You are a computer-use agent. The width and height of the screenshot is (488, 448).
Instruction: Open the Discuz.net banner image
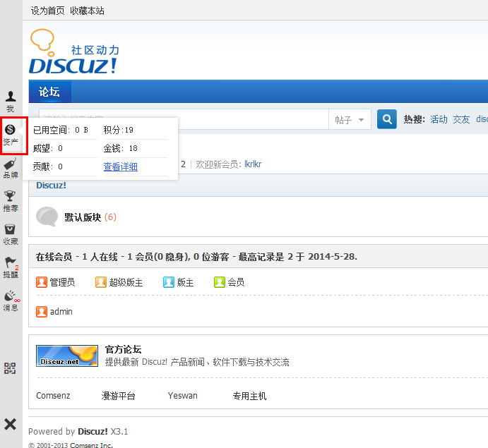(x=67, y=356)
